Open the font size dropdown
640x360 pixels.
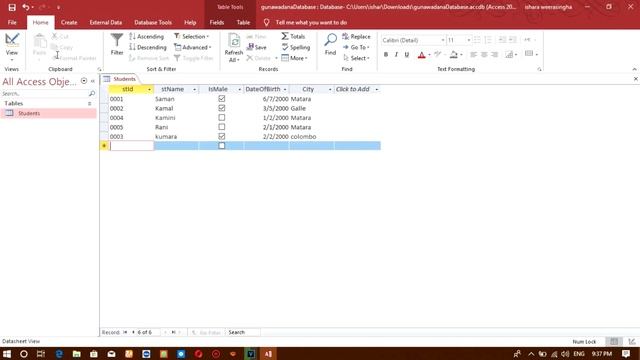pyautogui.click(x=469, y=40)
